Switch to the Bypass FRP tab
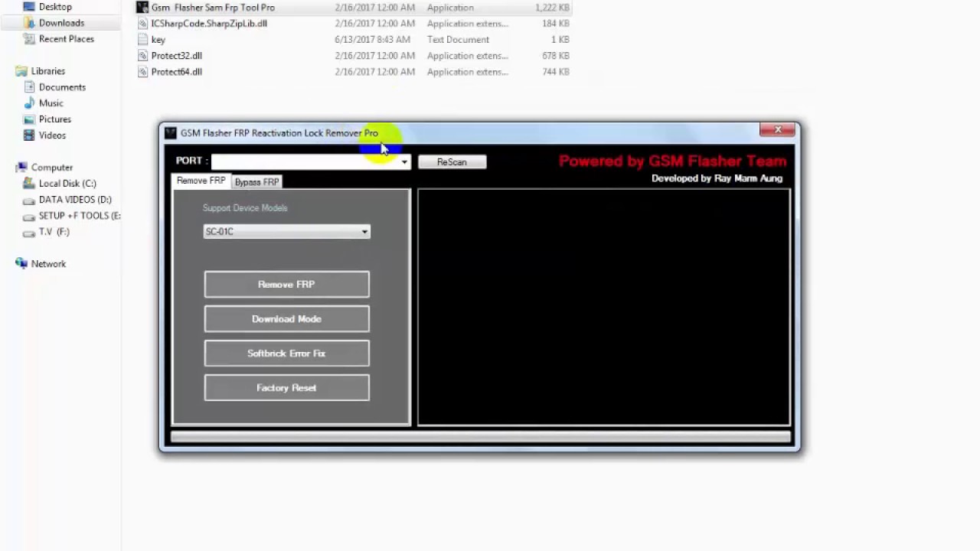The height and width of the screenshot is (551, 980). coord(256,182)
